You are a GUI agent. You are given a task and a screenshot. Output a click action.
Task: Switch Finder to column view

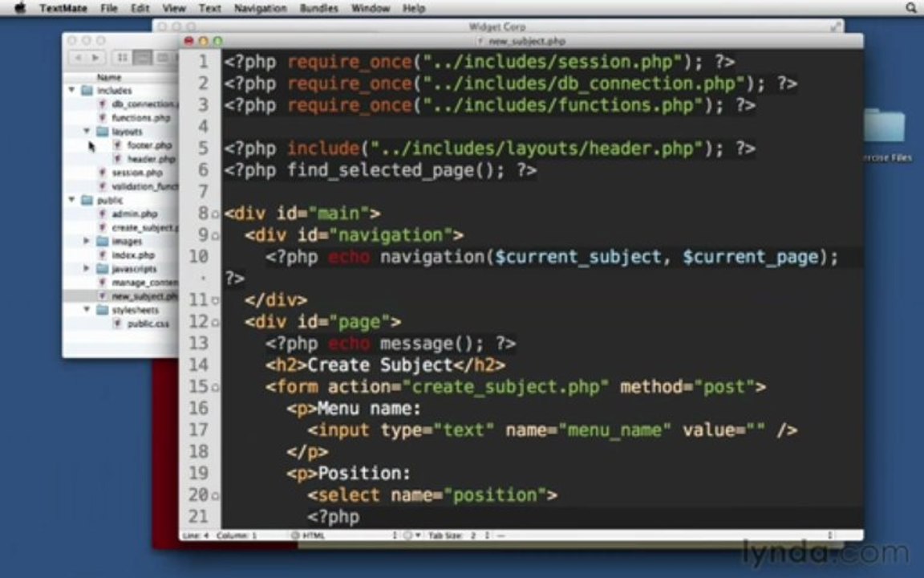click(162, 57)
